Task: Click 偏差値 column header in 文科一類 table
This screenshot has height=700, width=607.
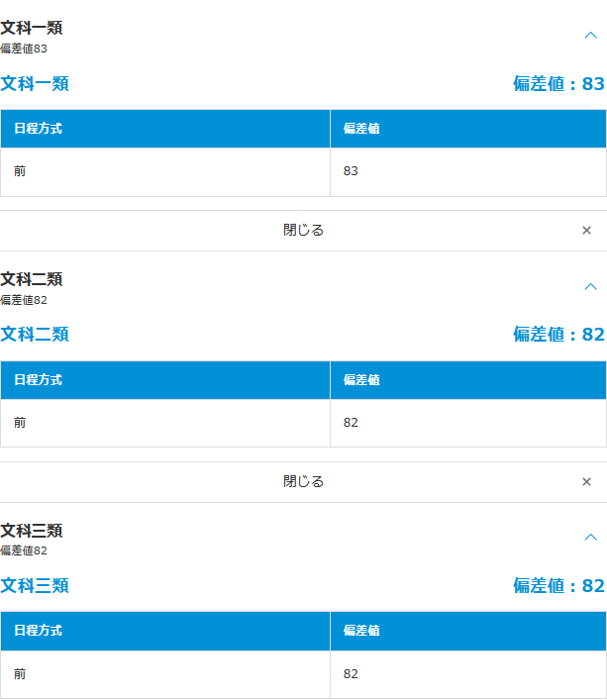Action: pyautogui.click(x=361, y=129)
